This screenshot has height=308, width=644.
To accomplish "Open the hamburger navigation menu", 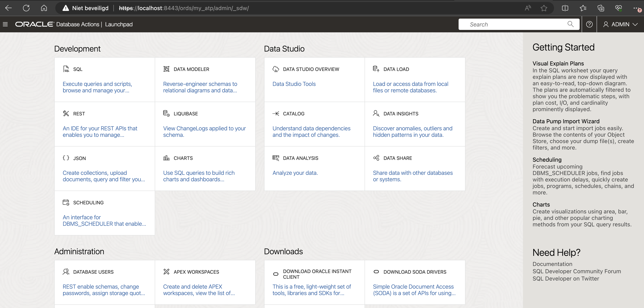I will 5,24.
